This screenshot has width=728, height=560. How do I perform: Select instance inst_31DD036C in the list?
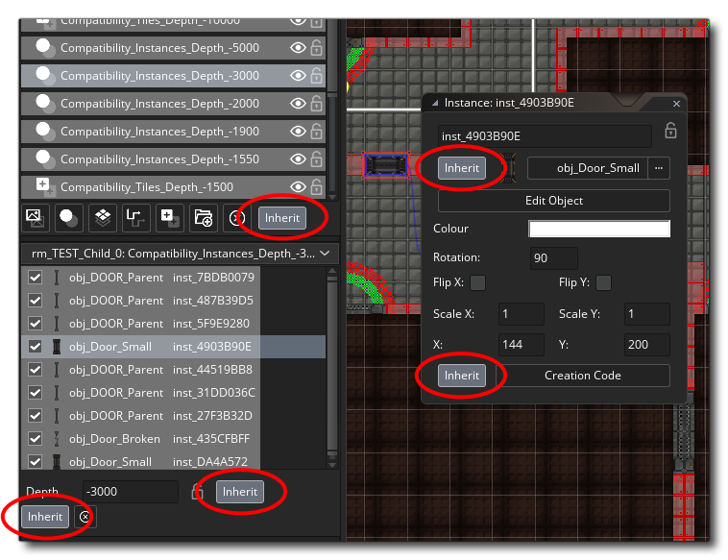click(173, 393)
